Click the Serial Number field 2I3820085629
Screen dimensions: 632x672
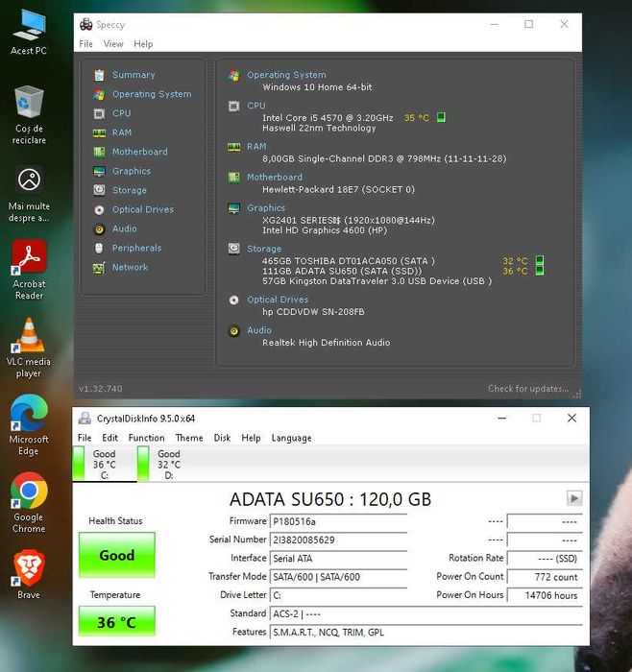click(338, 540)
